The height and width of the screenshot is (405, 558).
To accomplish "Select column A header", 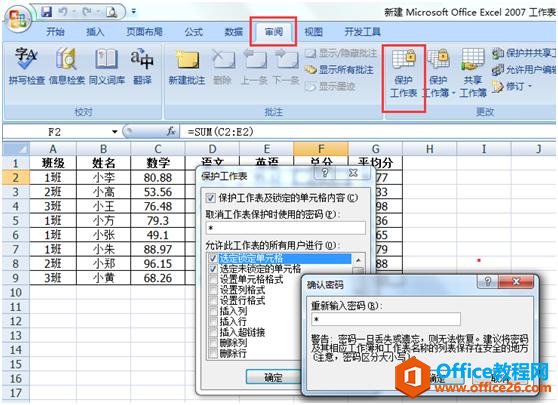I will pos(53,148).
